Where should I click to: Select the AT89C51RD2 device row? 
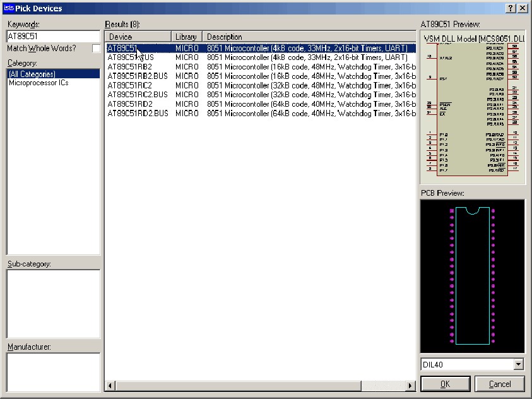pos(261,104)
